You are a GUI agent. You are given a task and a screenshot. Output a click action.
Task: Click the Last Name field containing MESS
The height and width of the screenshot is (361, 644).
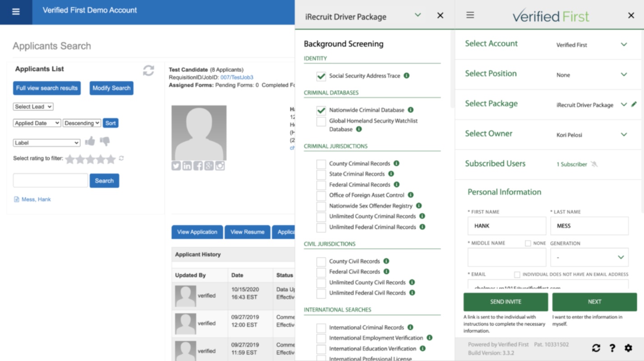589,226
